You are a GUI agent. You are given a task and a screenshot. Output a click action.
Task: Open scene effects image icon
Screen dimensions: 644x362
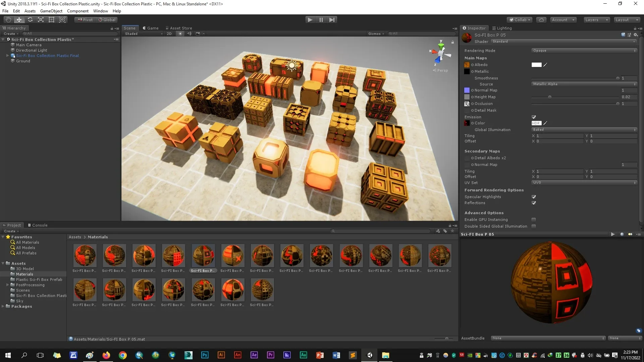[x=198, y=34]
